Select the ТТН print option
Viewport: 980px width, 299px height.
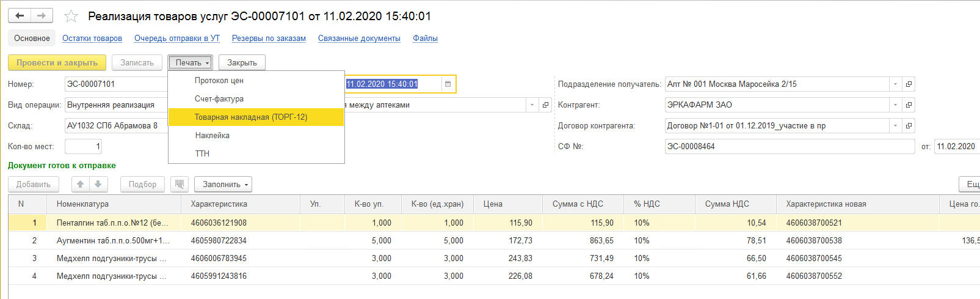(x=202, y=153)
